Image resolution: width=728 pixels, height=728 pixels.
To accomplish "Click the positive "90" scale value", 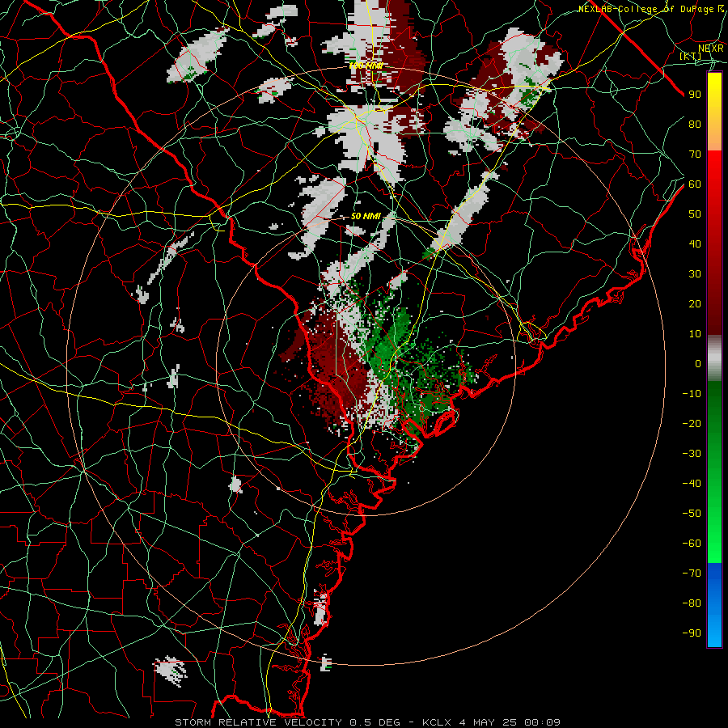I will tap(695, 95).
